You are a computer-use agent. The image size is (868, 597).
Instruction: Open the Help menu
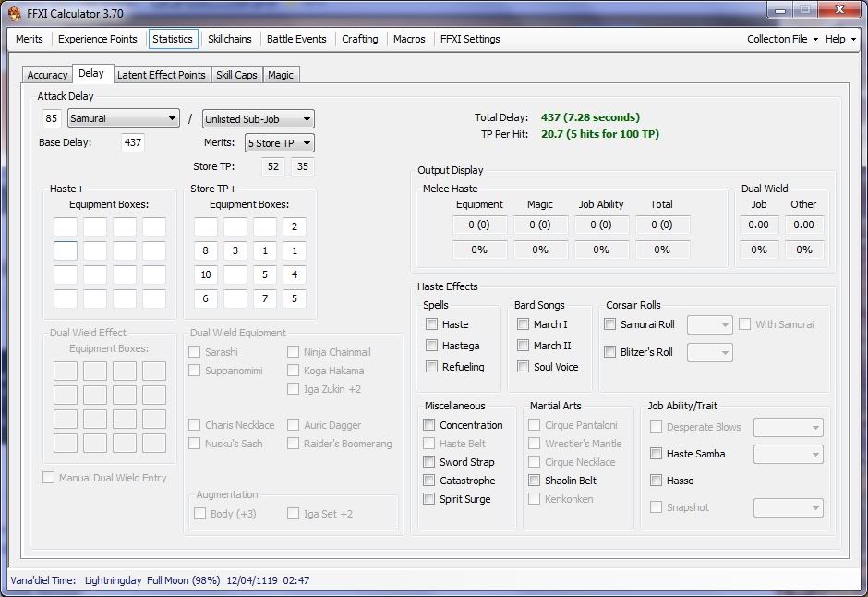point(838,39)
